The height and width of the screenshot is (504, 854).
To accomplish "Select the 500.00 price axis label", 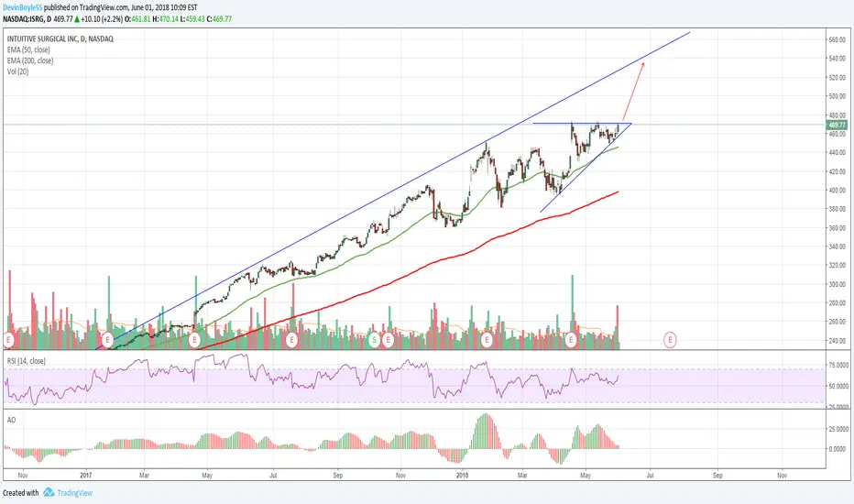I will [838, 96].
